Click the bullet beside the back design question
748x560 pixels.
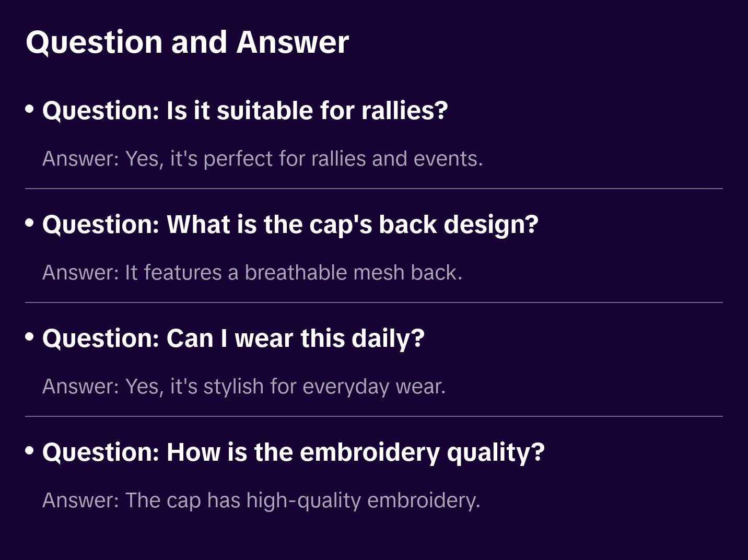30,223
